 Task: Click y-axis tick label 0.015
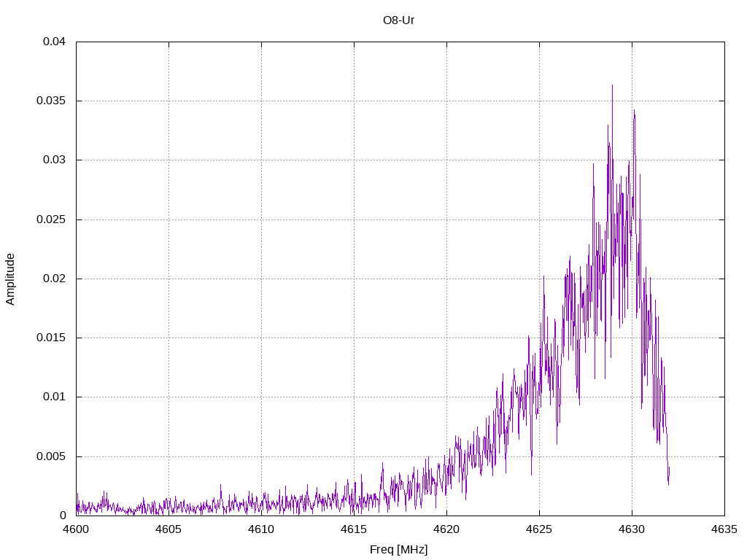(51, 338)
